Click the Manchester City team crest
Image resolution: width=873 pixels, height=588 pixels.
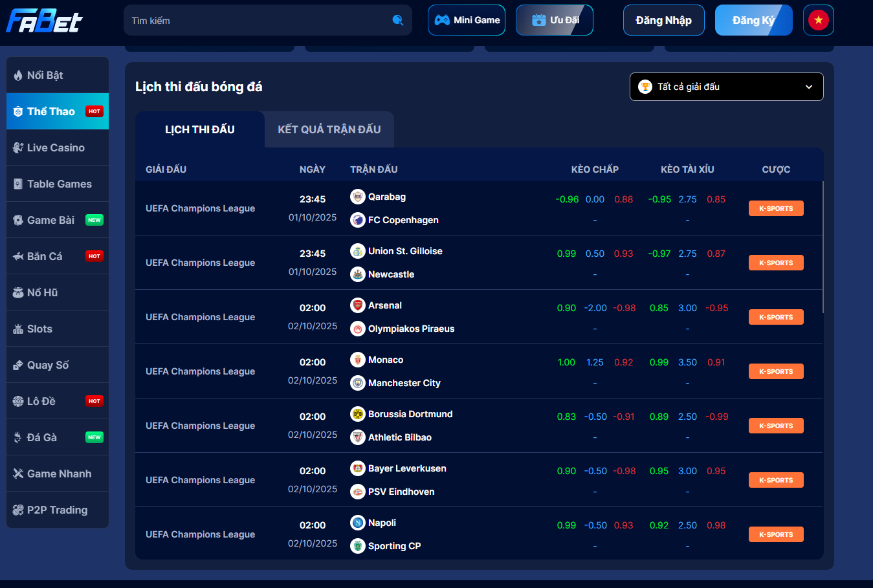(x=358, y=383)
